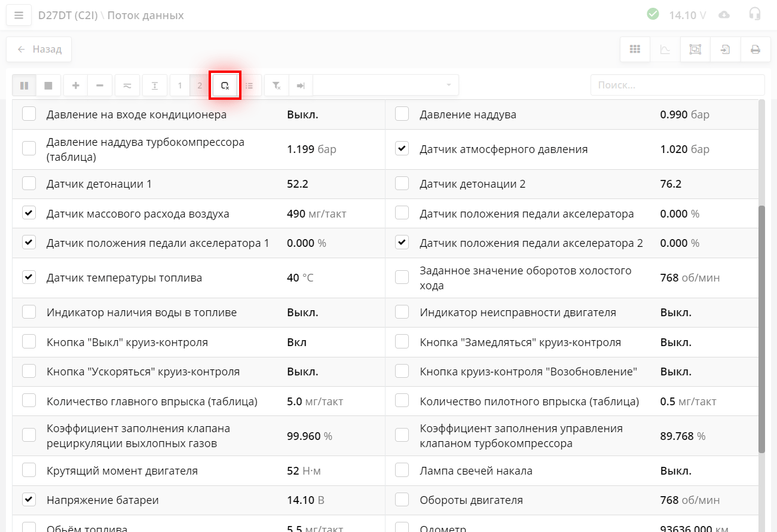Click the clear filter funnel icon

(x=276, y=85)
